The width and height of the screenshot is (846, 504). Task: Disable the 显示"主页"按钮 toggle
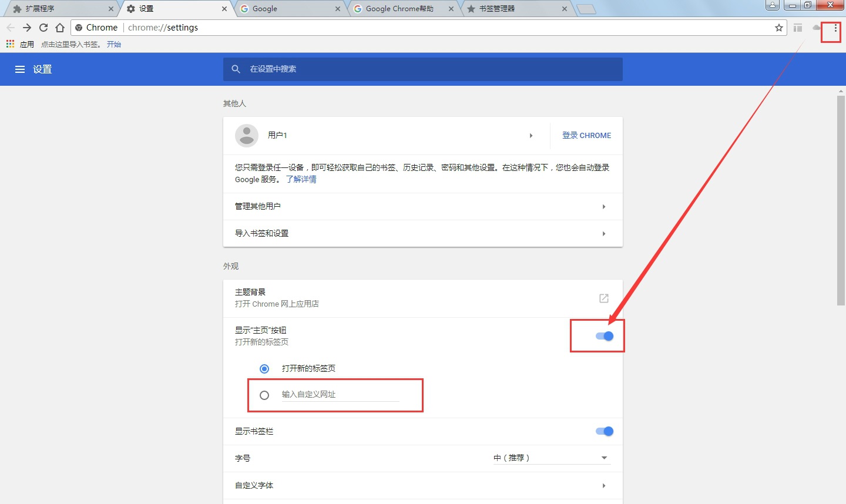(605, 335)
